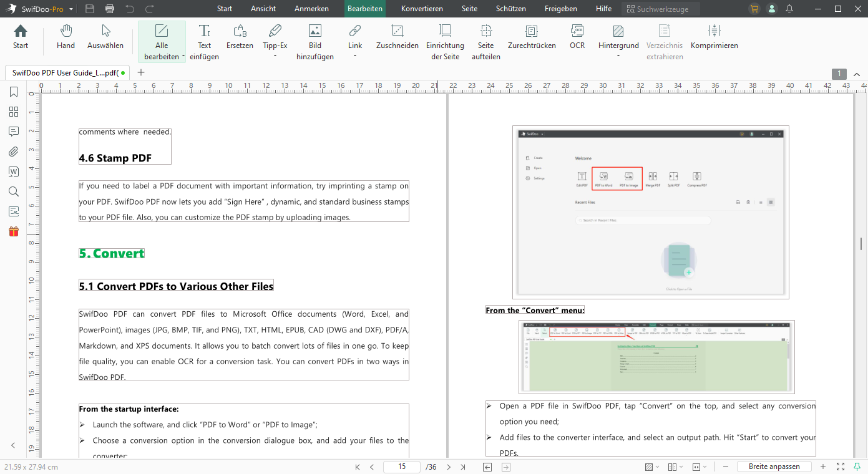Switch to the Seite tab
This screenshot has height=474, width=868.
coord(469,9)
